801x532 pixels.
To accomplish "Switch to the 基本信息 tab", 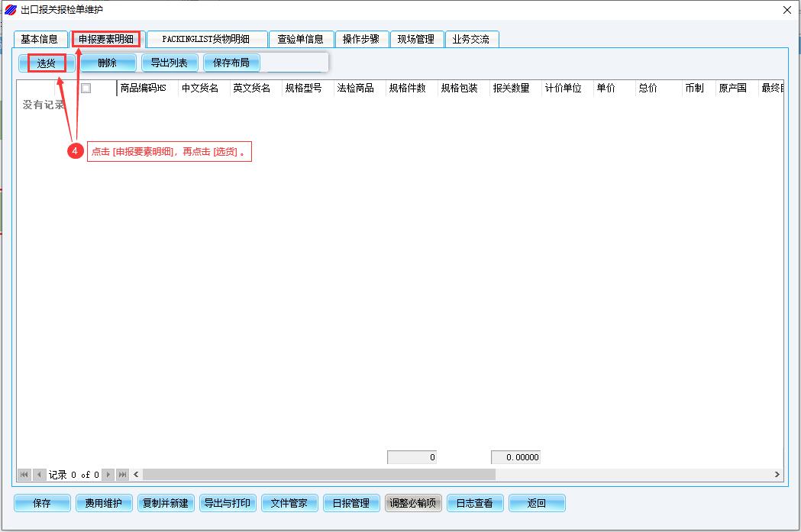I will coord(40,39).
